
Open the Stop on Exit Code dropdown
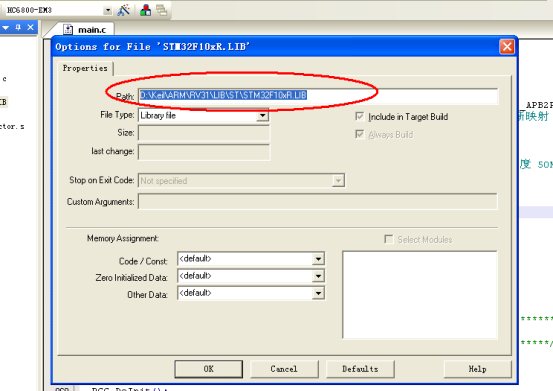click(338, 181)
